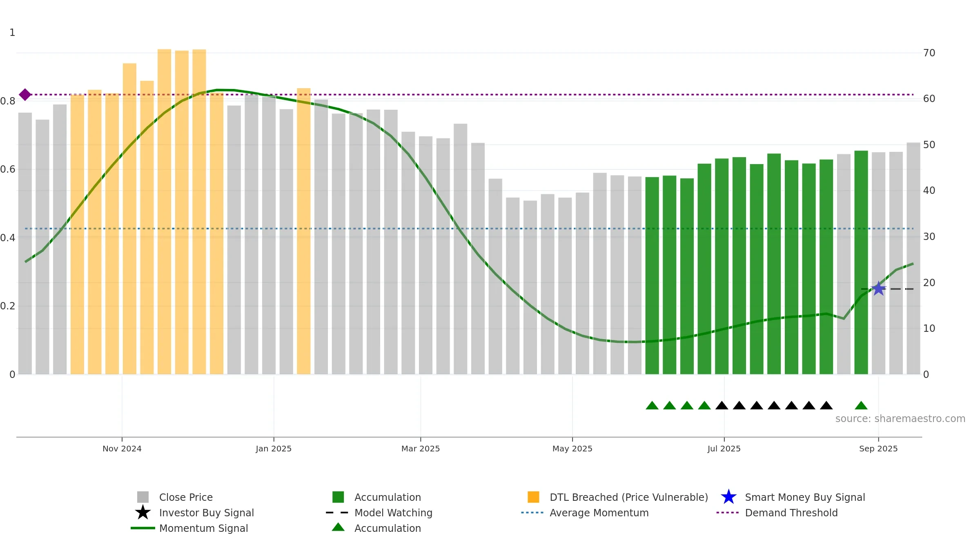
Task: Click the blue Smart Money Buy Signal star on chart
Action: (x=878, y=289)
